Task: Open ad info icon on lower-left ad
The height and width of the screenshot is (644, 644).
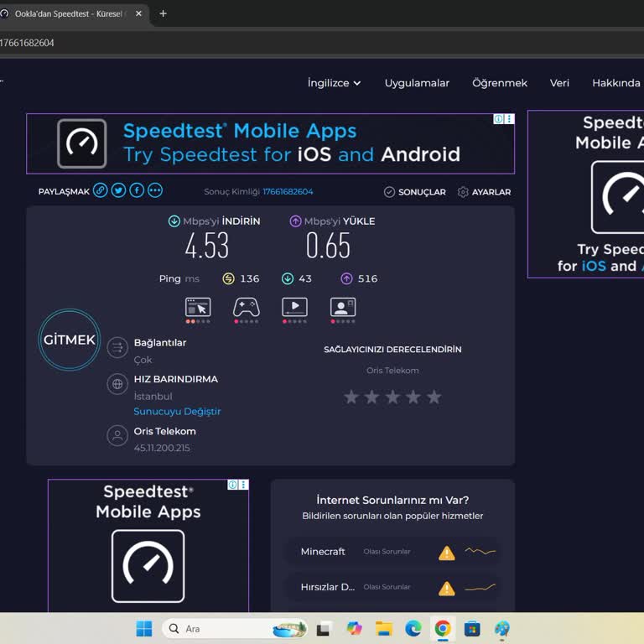Action: (232, 485)
